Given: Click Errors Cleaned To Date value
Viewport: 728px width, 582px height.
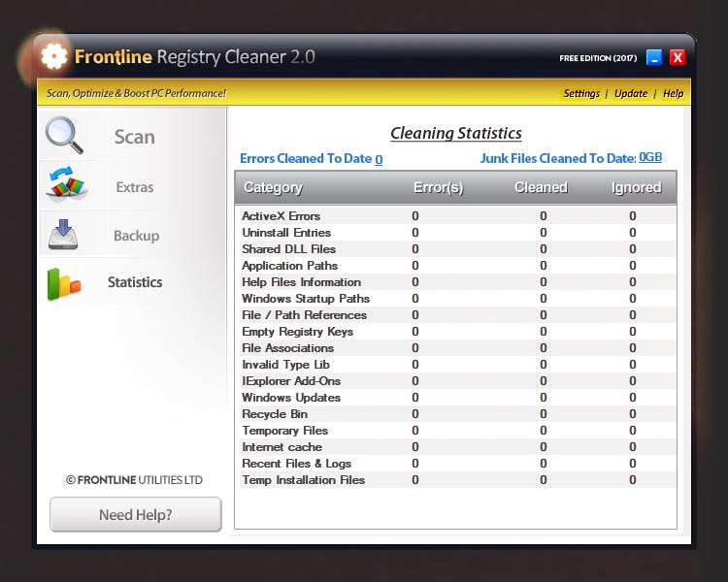Looking at the screenshot, I should (x=379, y=159).
